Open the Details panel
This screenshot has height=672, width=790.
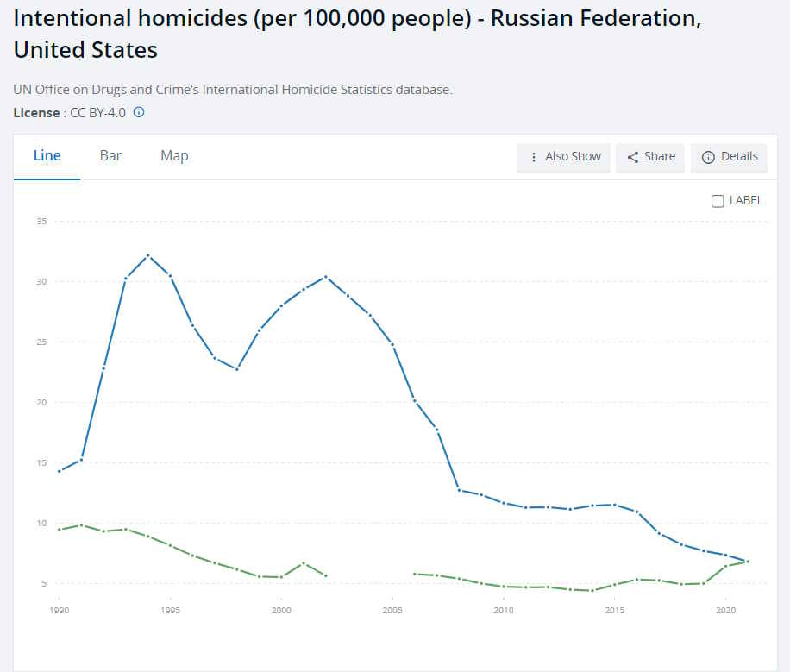[729, 157]
